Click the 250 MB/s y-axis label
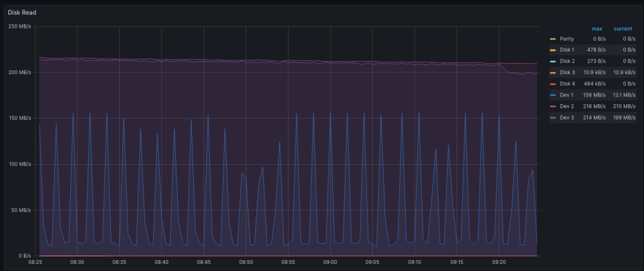This screenshot has width=644, height=271. pyautogui.click(x=20, y=27)
